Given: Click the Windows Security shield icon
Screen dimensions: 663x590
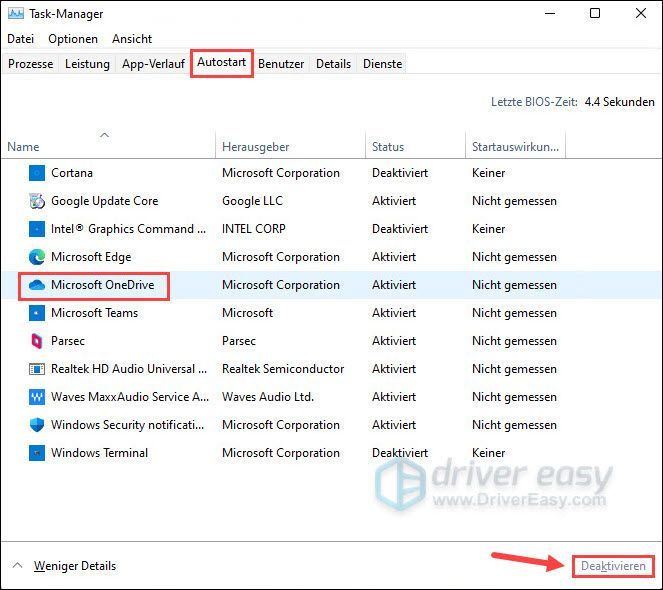Looking at the screenshot, I should tap(37, 425).
